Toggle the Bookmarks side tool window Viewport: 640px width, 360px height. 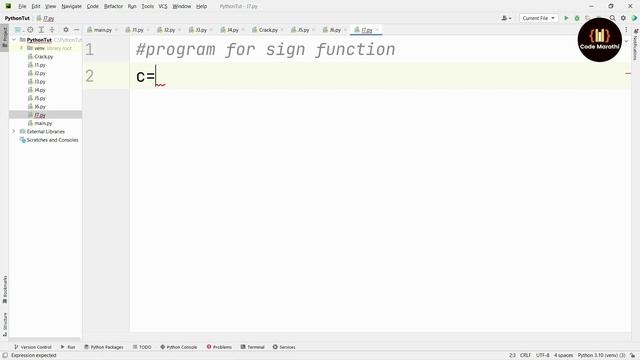point(4,290)
